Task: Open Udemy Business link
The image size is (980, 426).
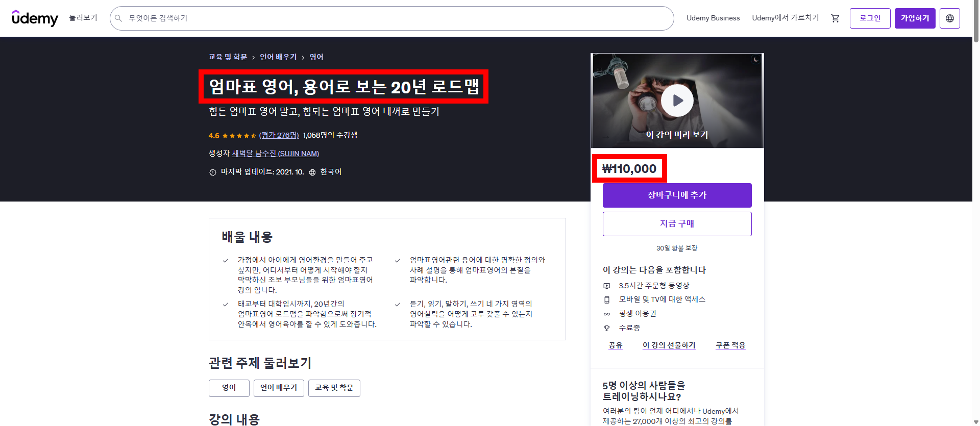Action: click(x=713, y=18)
